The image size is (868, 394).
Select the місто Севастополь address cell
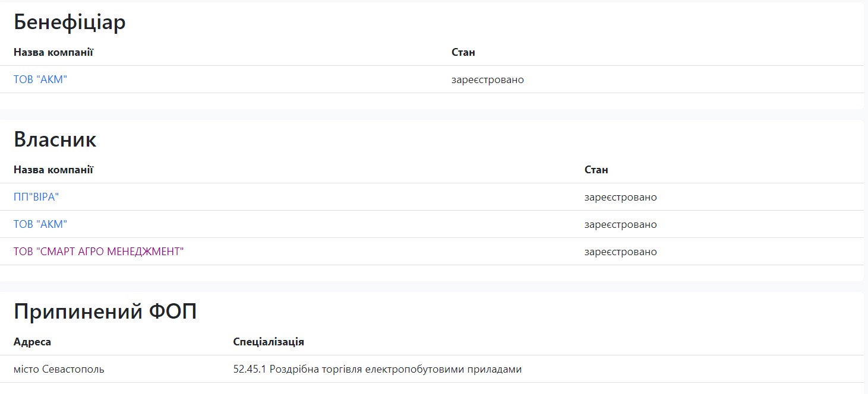click(x=59, y=369)
